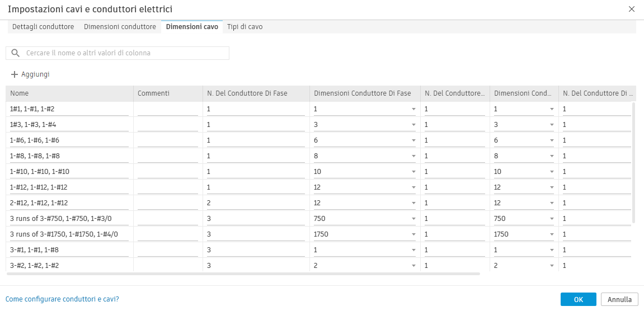The width and height of the screenshot is (644, 311).
Task: Expand phase size dropdown showing 750
Action: [413, 219]
